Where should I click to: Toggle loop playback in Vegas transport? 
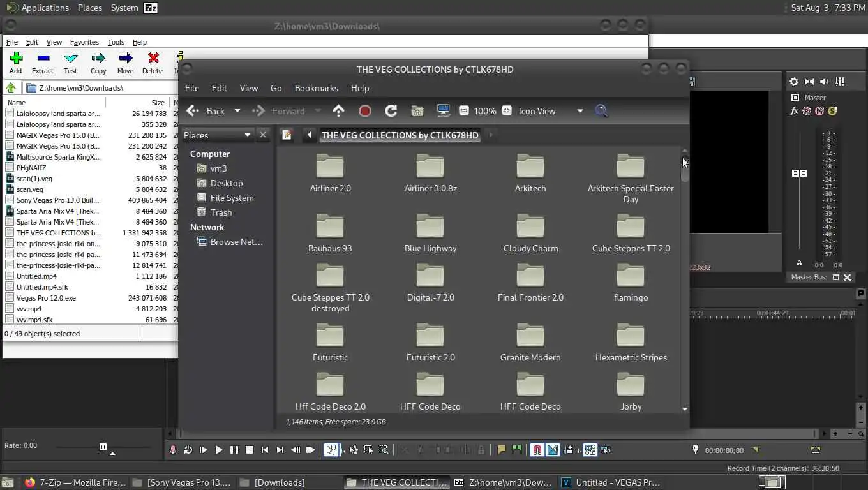(188, 450)
